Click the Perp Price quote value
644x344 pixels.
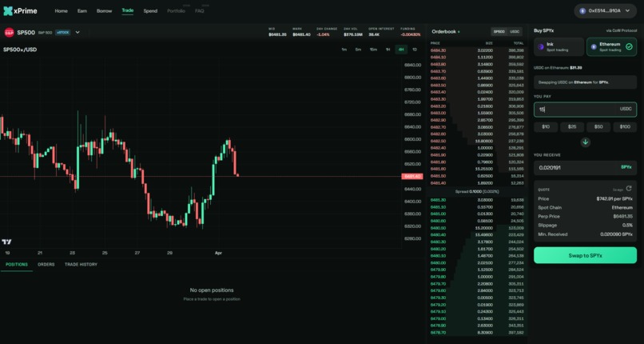pos(622,217)
